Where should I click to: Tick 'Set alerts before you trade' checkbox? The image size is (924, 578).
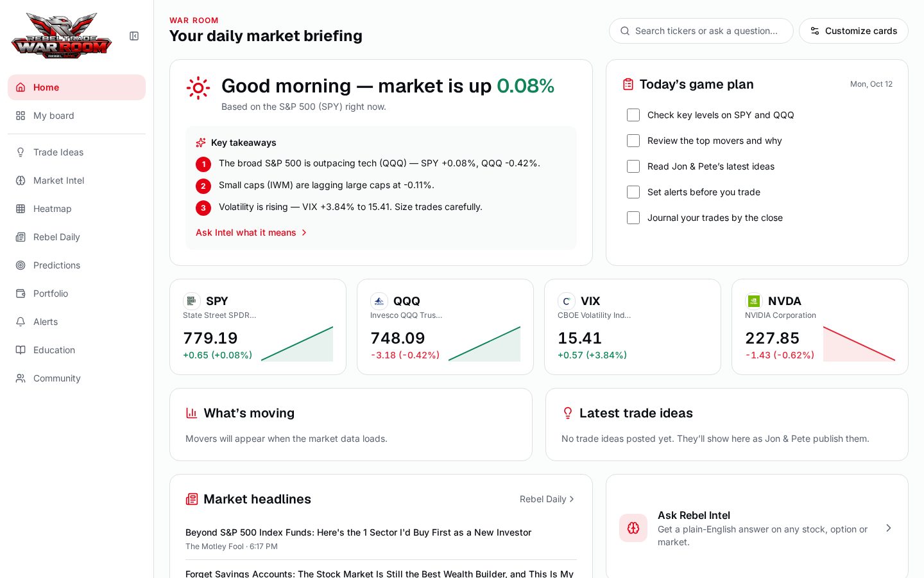pos(633,192)
